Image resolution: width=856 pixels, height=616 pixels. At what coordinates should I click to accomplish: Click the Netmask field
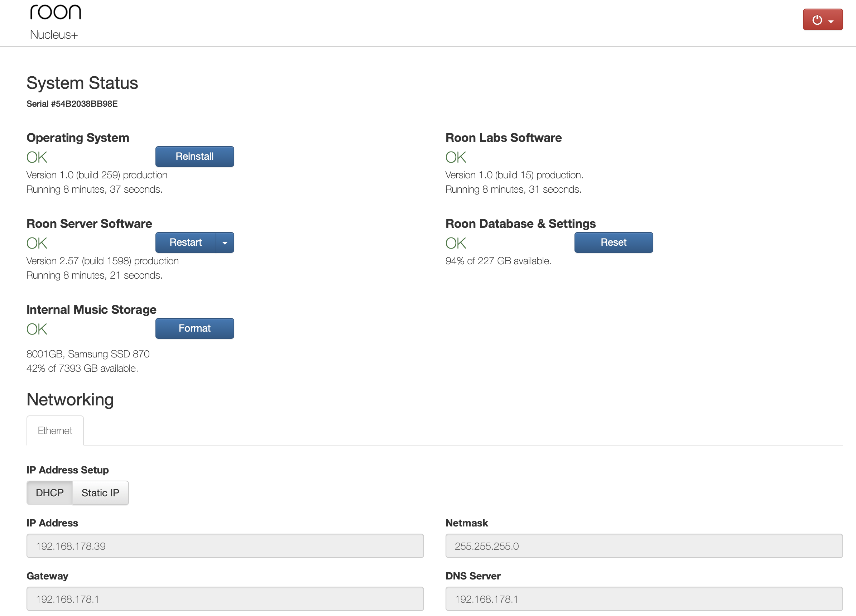coord(644,546)
